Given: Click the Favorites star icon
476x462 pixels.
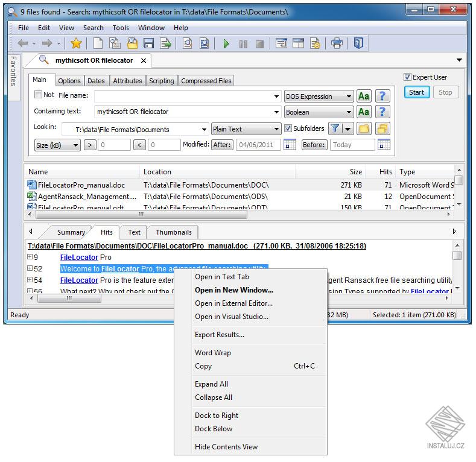Looking at the screenshot, I should 76,43.
